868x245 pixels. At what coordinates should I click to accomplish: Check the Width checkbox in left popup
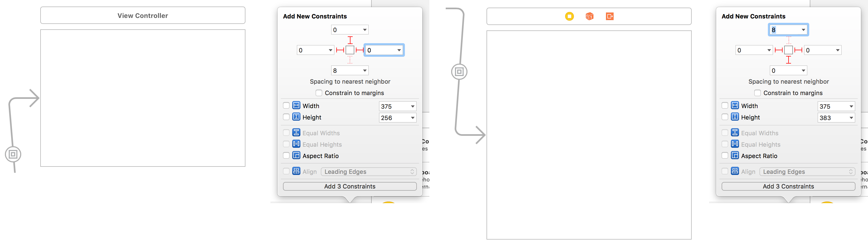coord(286,105)
